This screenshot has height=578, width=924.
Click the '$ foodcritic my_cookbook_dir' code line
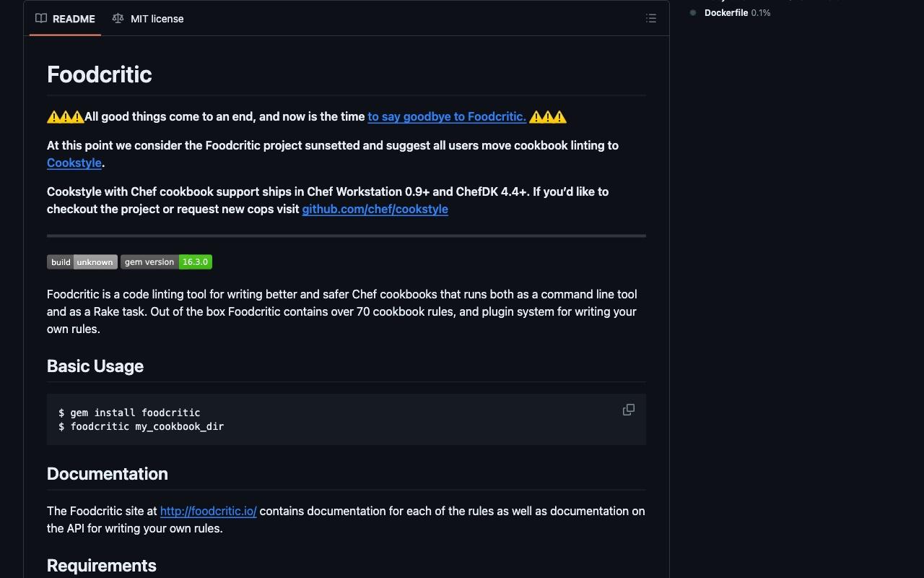click(x=141, y=426)
